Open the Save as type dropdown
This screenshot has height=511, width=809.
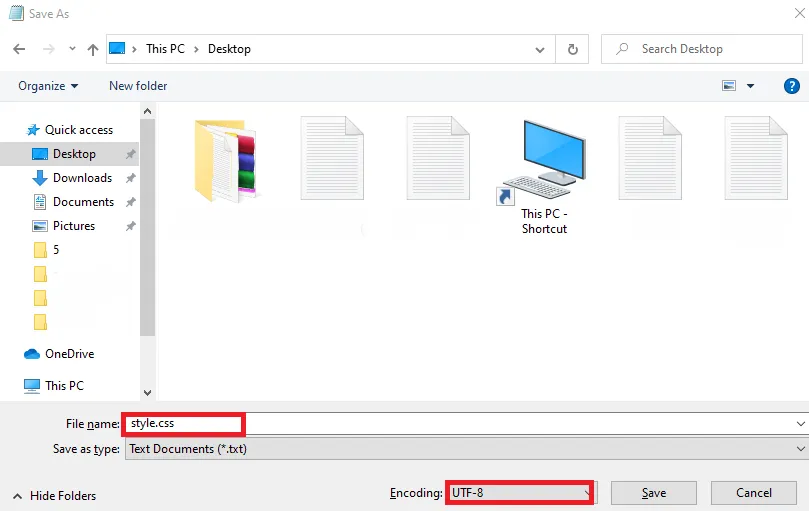coord(466,449)
